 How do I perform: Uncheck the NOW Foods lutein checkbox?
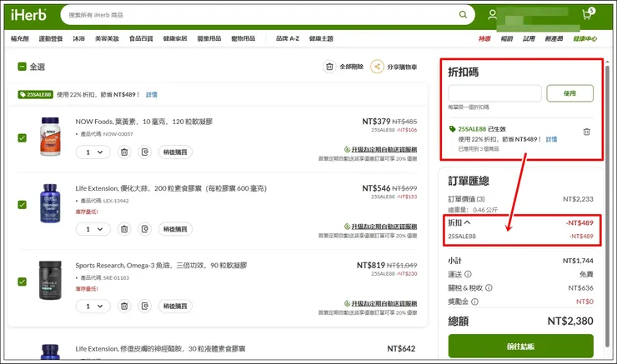[x=23, y=138]
